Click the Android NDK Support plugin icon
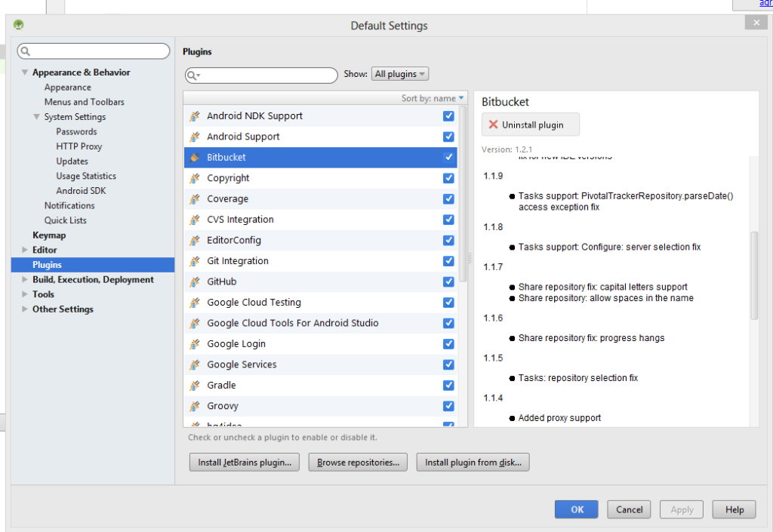 (194, 116)
